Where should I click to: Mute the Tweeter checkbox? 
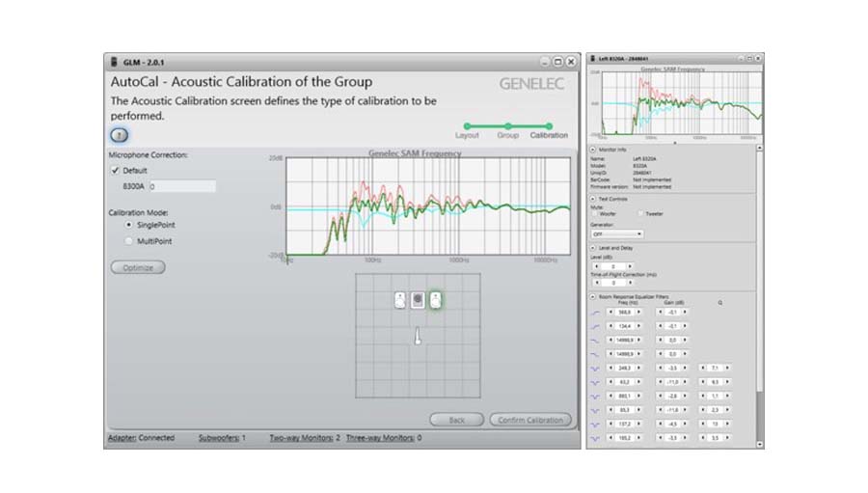click(x=641, y=214)
